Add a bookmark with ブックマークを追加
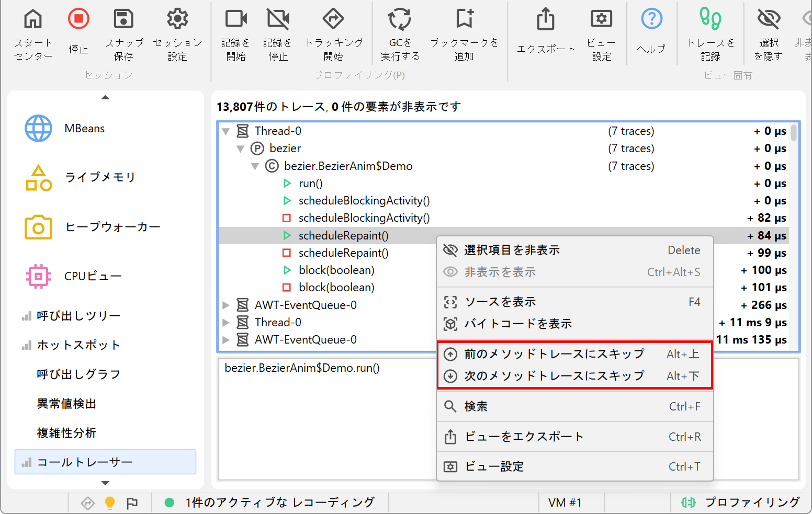This screenshot has width=812, height=514. pyautogui.click(x=464, y=20)
